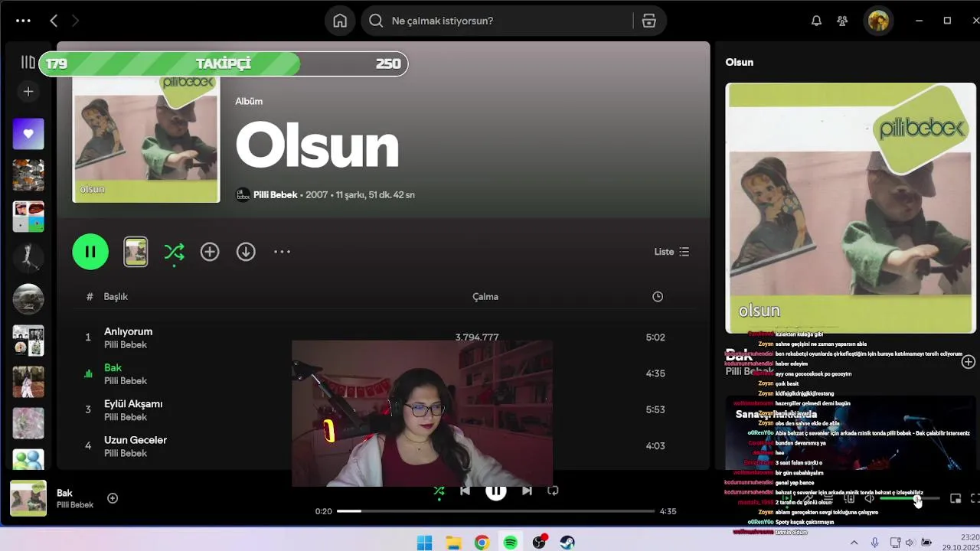Screen dimensions: 980x551
Task: Pause the album with the green button
Action: (x=90, y=252)
